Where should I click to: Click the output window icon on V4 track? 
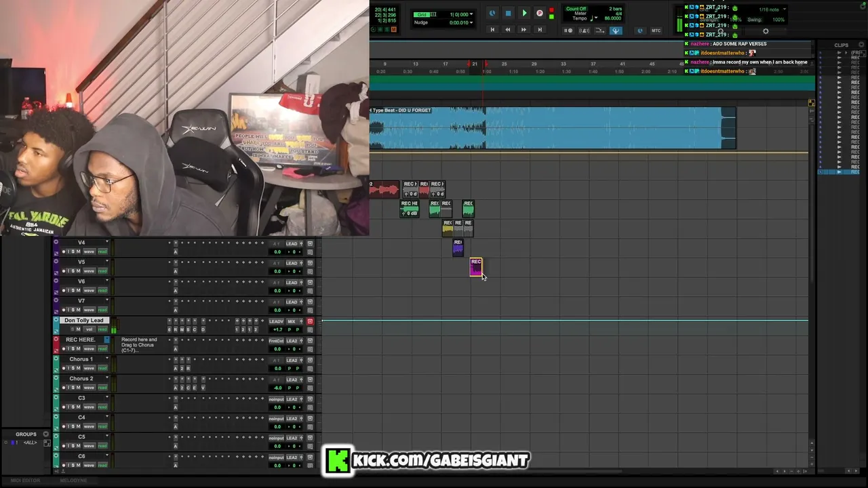coord(310,243)
